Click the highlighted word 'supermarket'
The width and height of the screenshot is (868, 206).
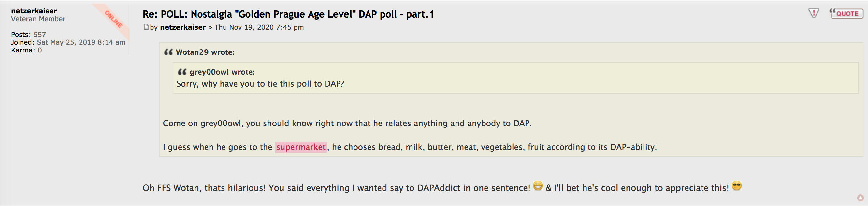pos(300,147)
